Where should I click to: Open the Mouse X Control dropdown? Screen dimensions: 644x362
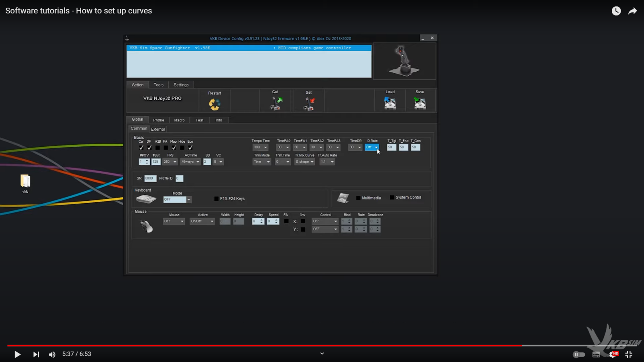pos(325,221)
